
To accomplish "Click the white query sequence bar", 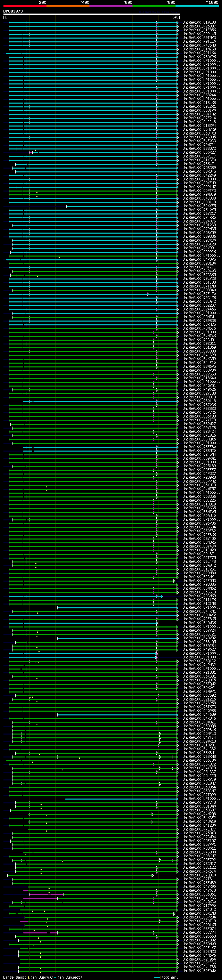I will pos(92,14).
